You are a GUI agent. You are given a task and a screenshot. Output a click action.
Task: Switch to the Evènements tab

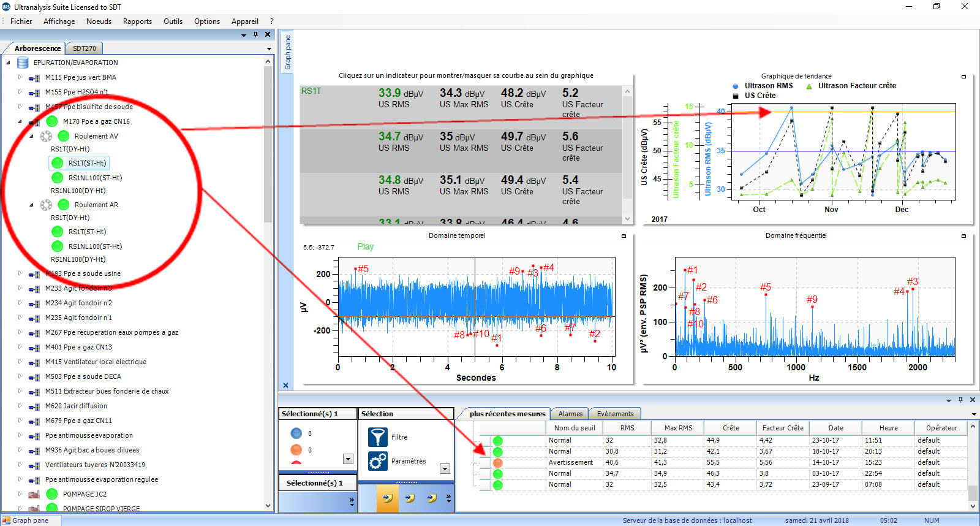coord(616,414)
